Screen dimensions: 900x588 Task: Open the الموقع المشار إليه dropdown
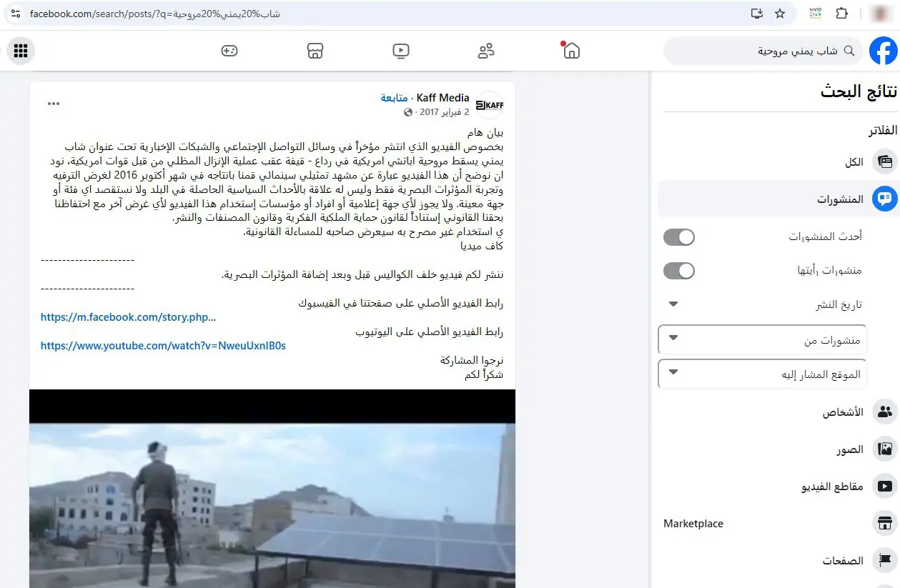(762, 374)
